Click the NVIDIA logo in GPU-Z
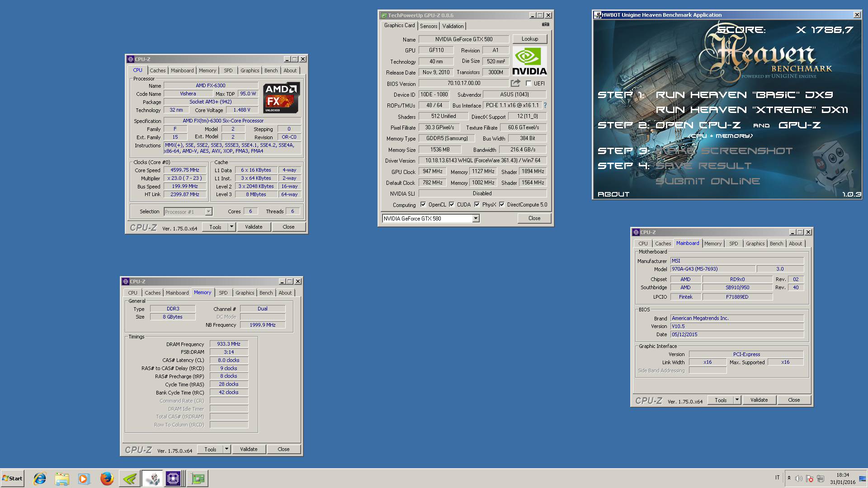Viewport: 868px width, 488px height. 529,61
